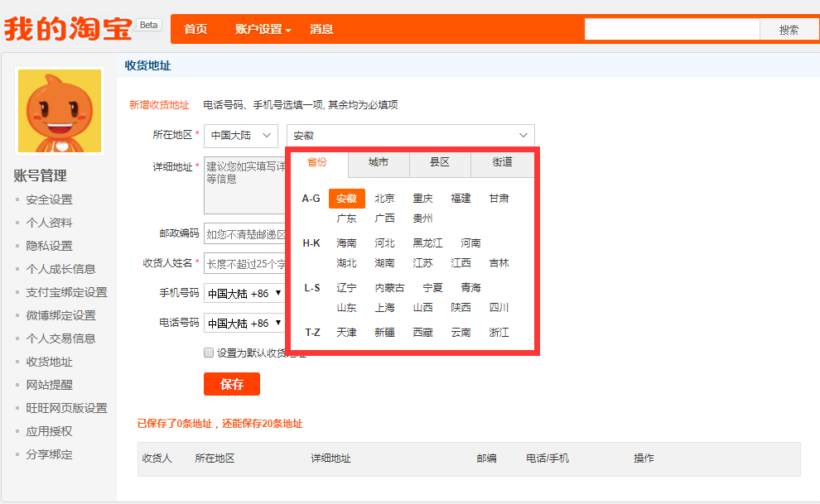Open 收货地址 in sidebar
820x504 pixels.
tap(49, 362)
